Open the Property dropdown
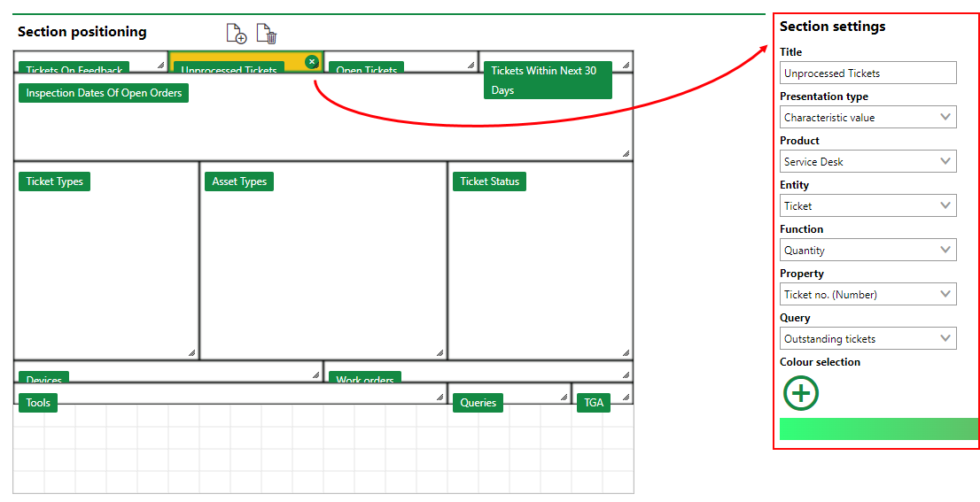980x502 pixels. 867,294
